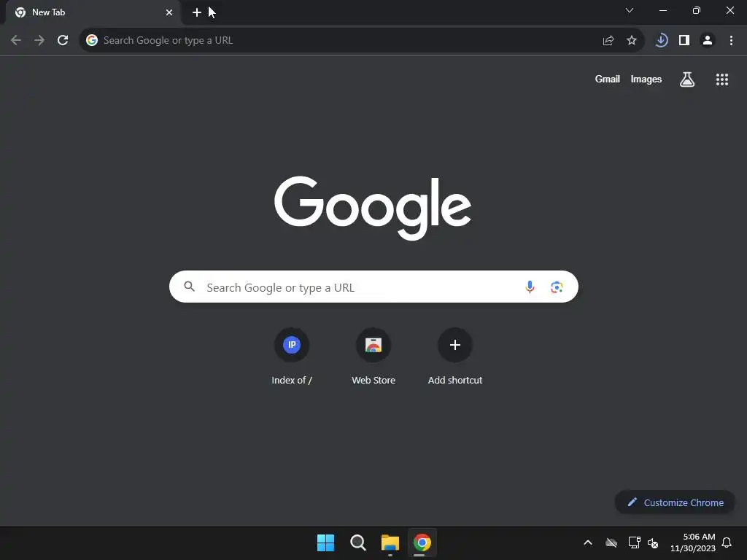Open Windows Start menu

[x=326, y=542]
